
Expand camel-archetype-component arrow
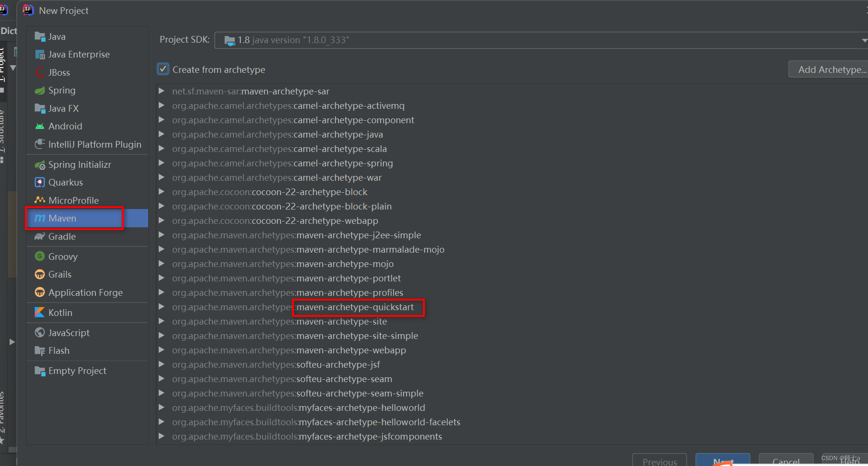click(x=162, y=120)
